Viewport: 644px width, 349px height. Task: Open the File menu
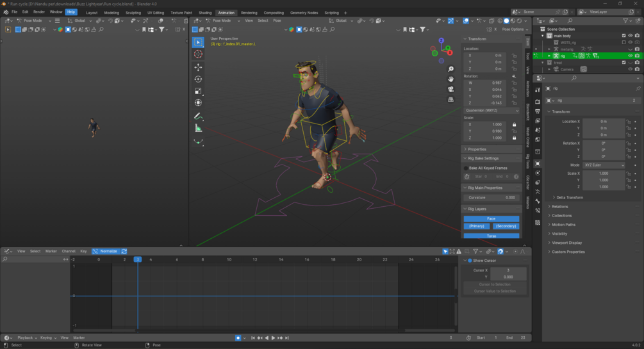[14, 12]
